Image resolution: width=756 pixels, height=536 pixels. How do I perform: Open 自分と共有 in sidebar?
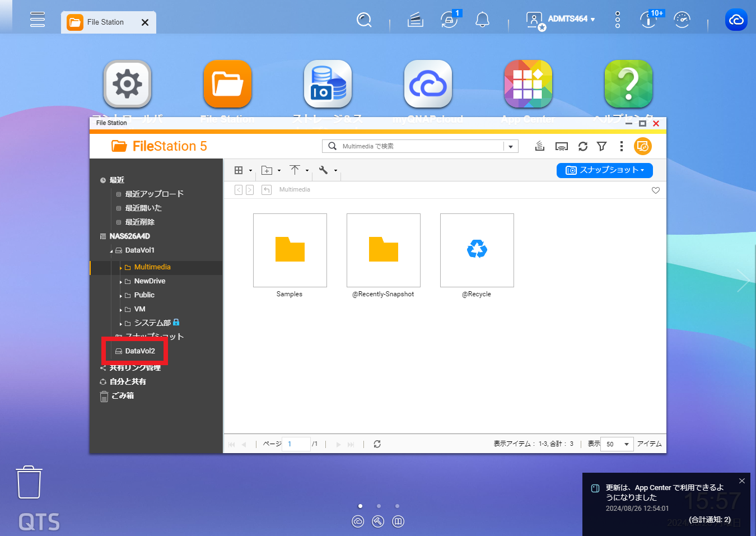tap(128, 381)
